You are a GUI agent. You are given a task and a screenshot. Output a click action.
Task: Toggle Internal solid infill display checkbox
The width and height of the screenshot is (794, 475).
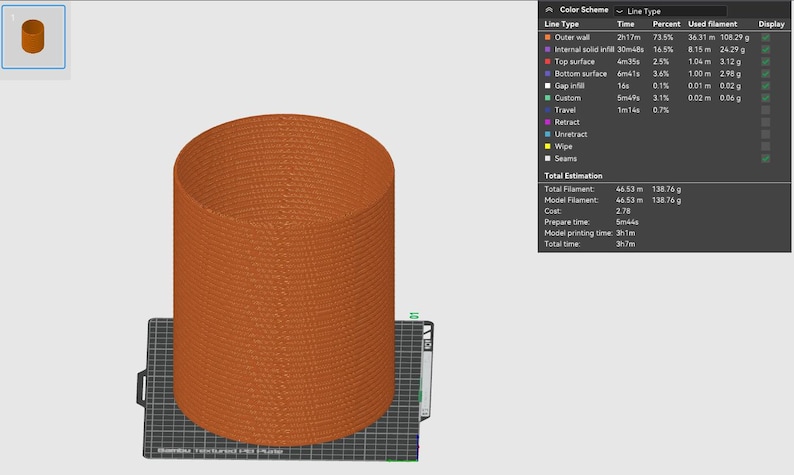(x=766, y=49)
